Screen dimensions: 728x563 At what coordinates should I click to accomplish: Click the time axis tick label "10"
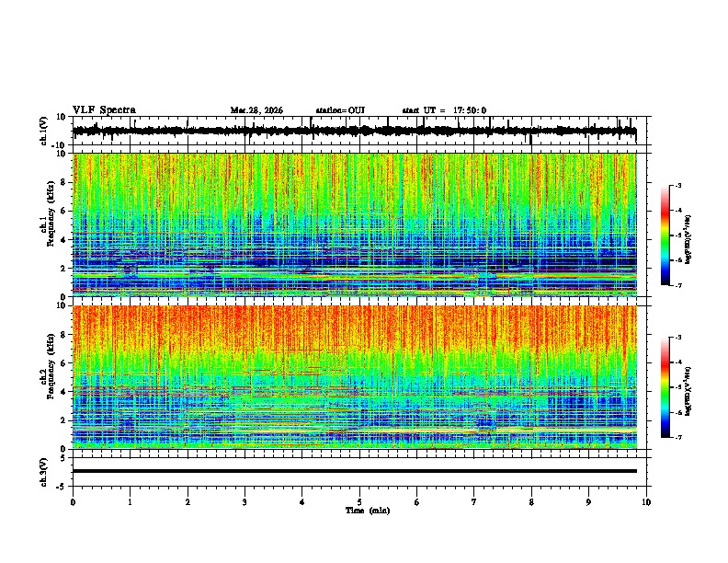click(646, 502)
